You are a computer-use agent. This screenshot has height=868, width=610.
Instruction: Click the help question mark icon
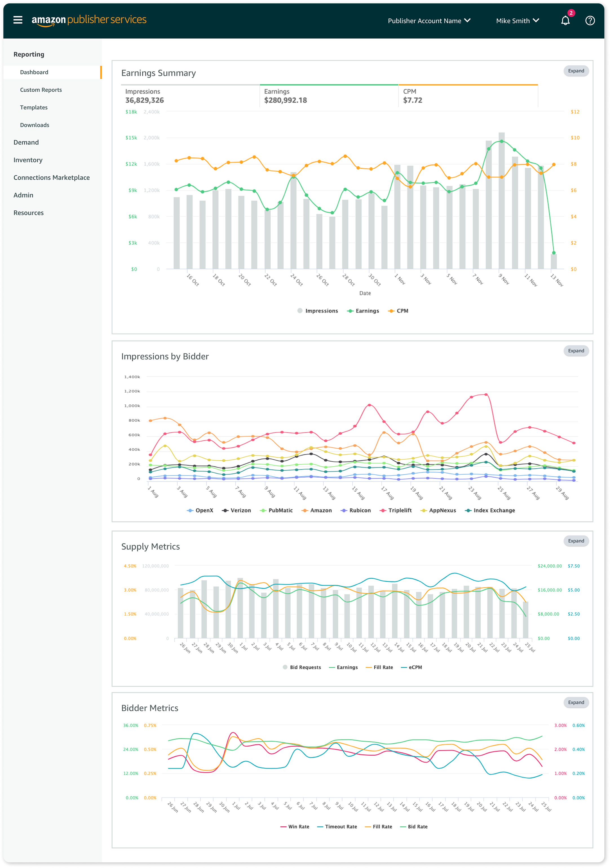click(x=590, y=20)
